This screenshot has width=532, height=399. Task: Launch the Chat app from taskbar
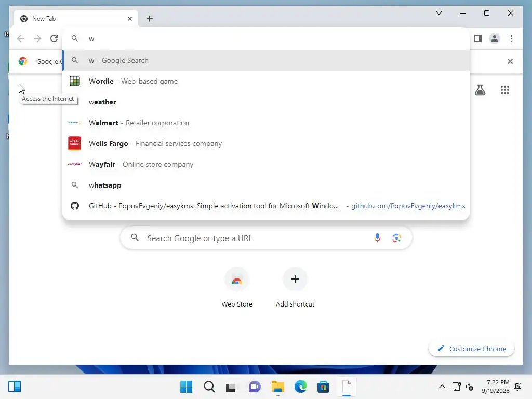255,387
